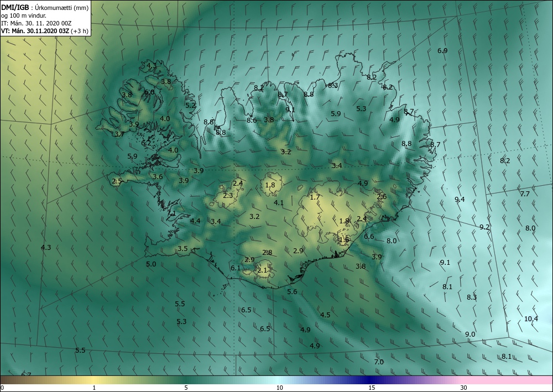
Task: Click the 6.9 precipitable water value
Action: [442, 50]
